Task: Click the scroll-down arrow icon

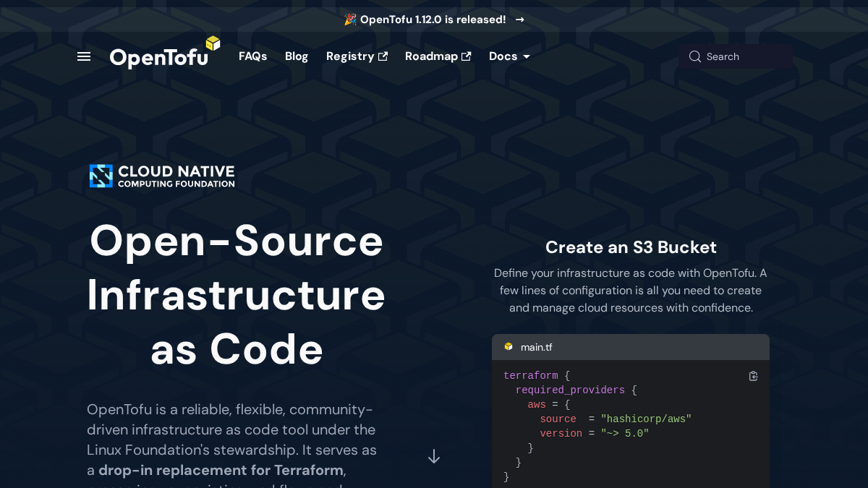Action: (x=434, y=456)
